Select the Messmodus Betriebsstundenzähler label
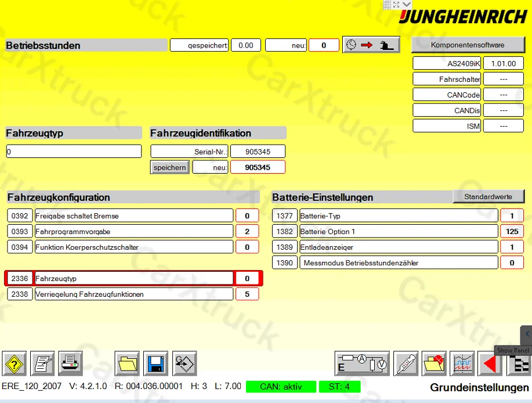Screen dimensions: 532x403 [399, 262]
